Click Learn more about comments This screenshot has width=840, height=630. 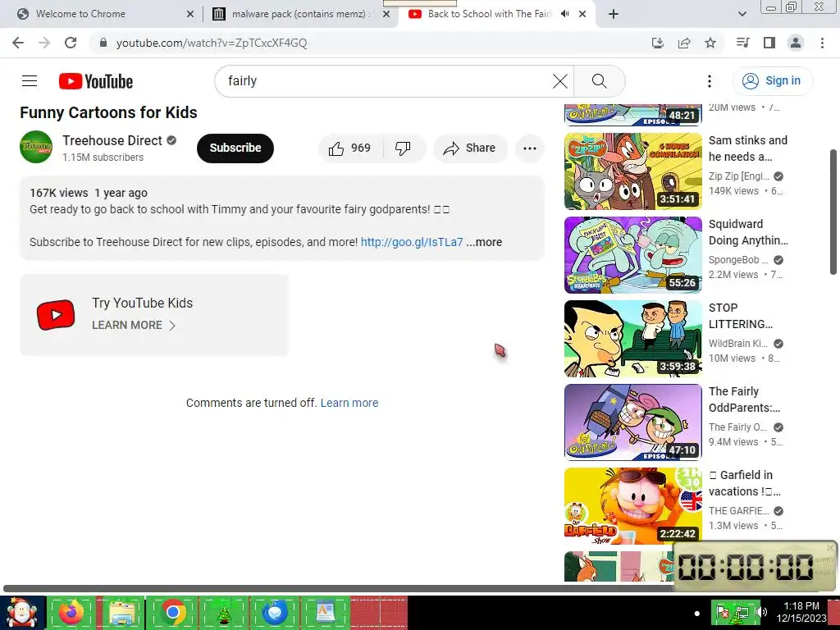pos(349,403)
